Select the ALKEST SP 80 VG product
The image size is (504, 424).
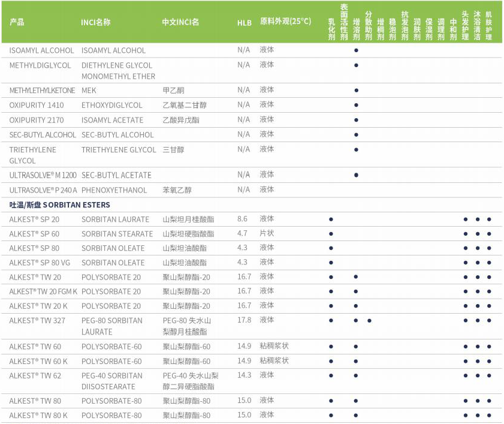pos(40,263)
